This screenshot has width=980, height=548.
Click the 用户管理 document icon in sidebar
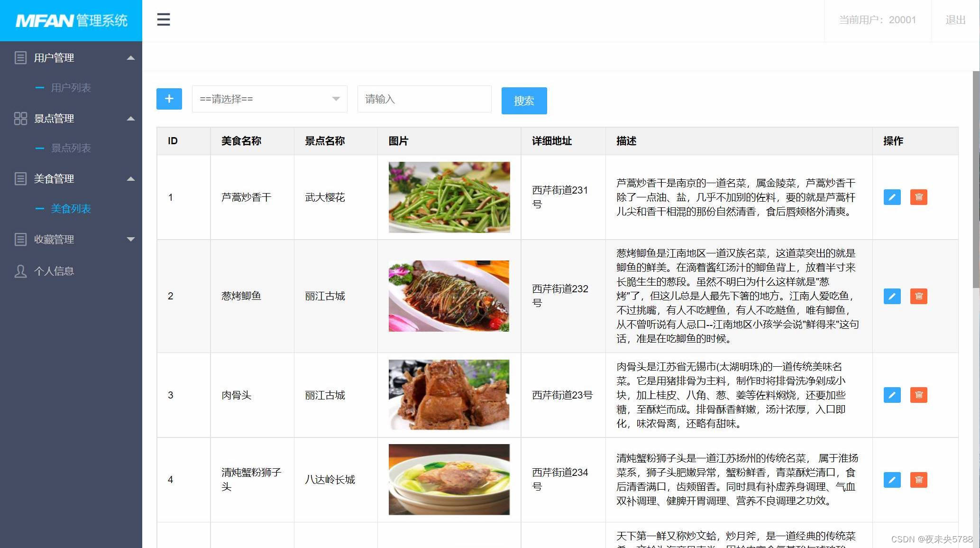pos(20,58)
